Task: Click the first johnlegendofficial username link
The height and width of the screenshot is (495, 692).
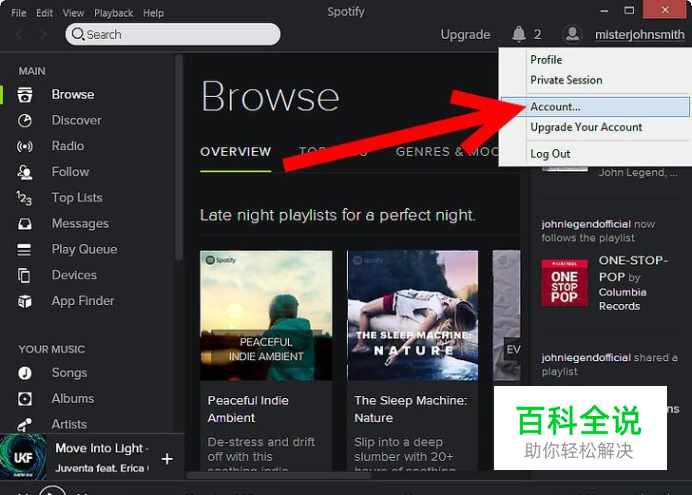Action: point(586,224)
